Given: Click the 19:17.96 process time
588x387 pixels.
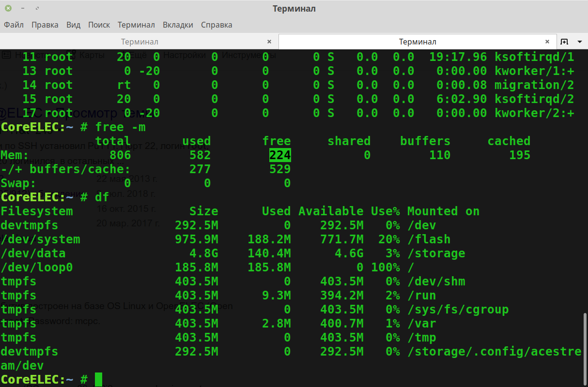Looking at the screenshot, I should 458,57.
